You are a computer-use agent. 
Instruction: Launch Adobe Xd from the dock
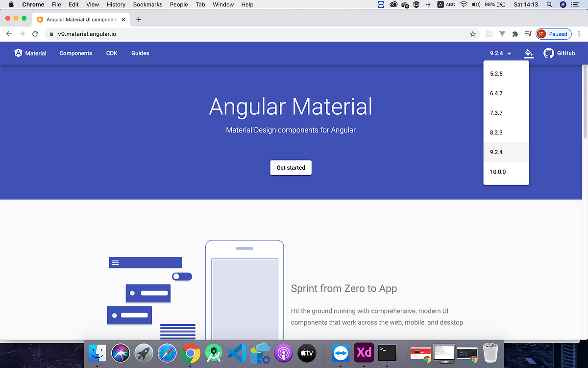pos(364,352)
